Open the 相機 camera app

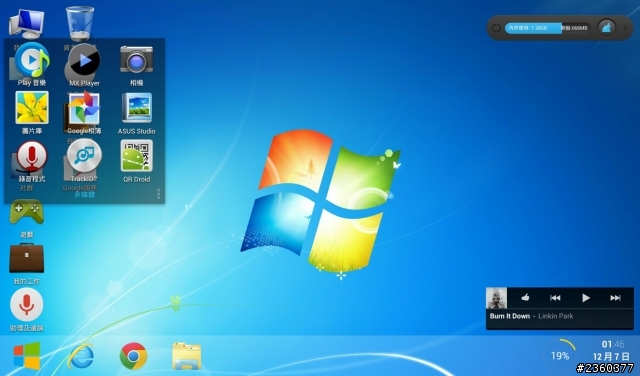coord(136,60)
